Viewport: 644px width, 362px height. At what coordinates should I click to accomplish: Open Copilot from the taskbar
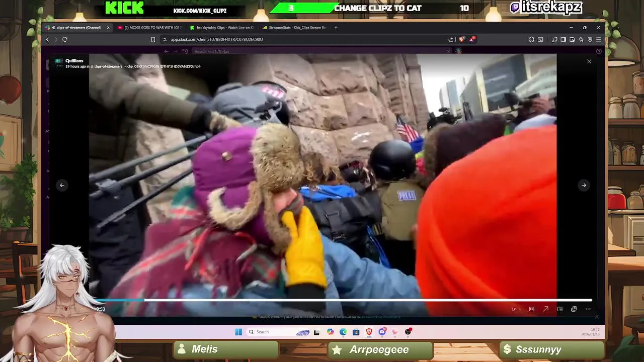point(330,332)
